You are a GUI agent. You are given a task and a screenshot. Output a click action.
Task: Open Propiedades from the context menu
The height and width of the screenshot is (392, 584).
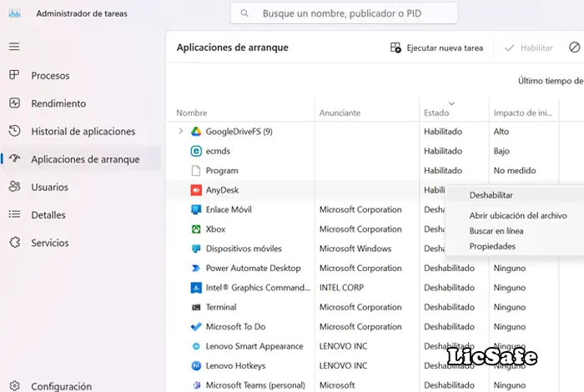492,246
